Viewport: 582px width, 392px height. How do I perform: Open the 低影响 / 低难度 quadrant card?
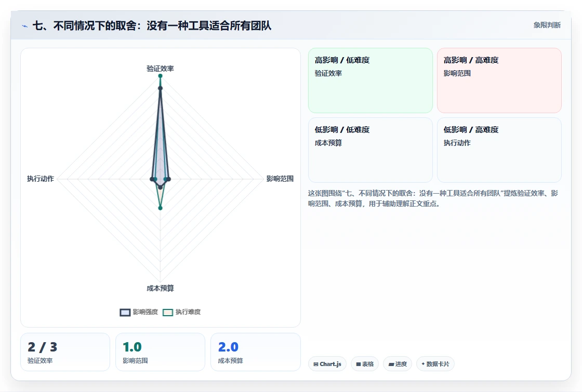[371, 150]
